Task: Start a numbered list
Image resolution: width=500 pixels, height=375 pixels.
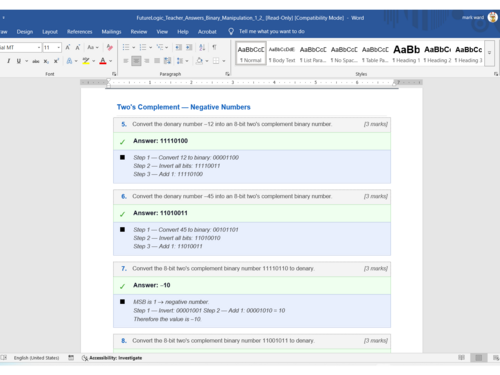Action: pyautogui.click(x=143, y=47)
